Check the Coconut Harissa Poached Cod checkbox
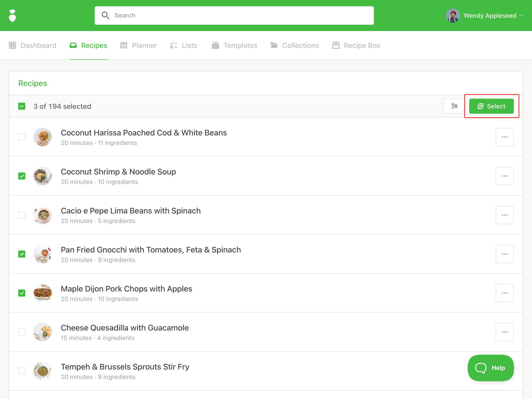 coord(22,137)
